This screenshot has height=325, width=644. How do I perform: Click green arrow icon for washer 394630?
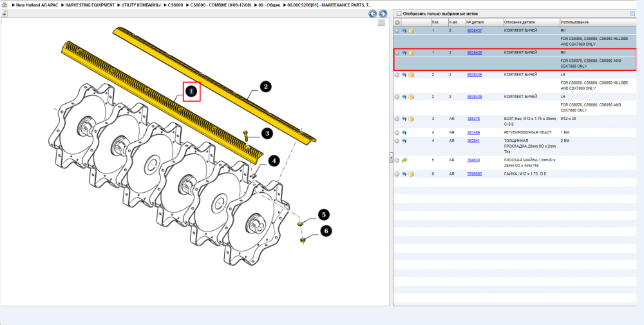point(404,160)
